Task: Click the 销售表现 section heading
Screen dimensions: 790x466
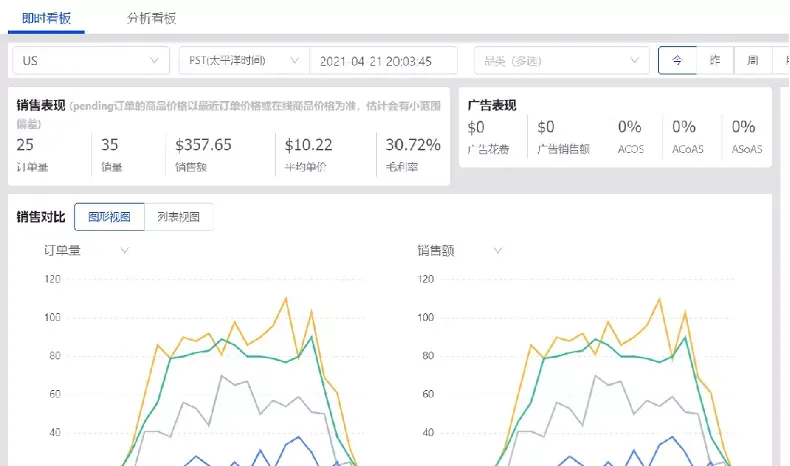Action: point(41,105)
